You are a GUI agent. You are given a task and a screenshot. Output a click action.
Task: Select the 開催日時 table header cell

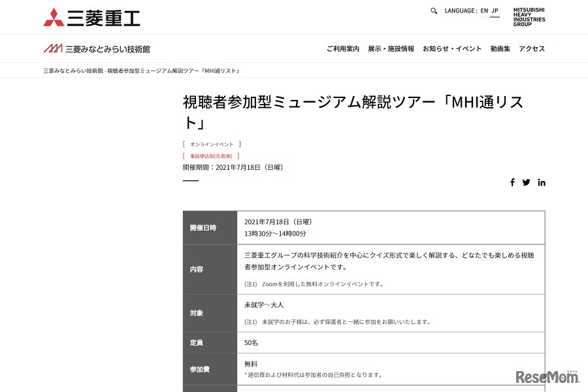(210, 228)
